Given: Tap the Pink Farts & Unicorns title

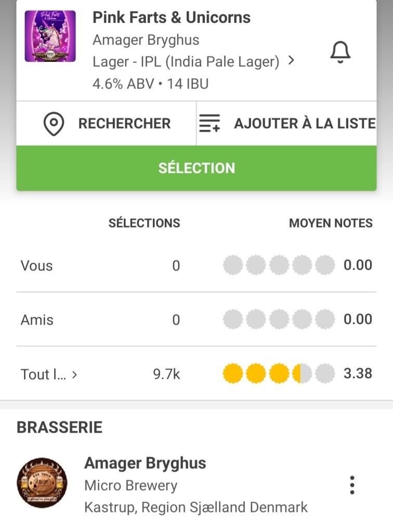Looking at the screenshot, I should (x=171, y=18).
